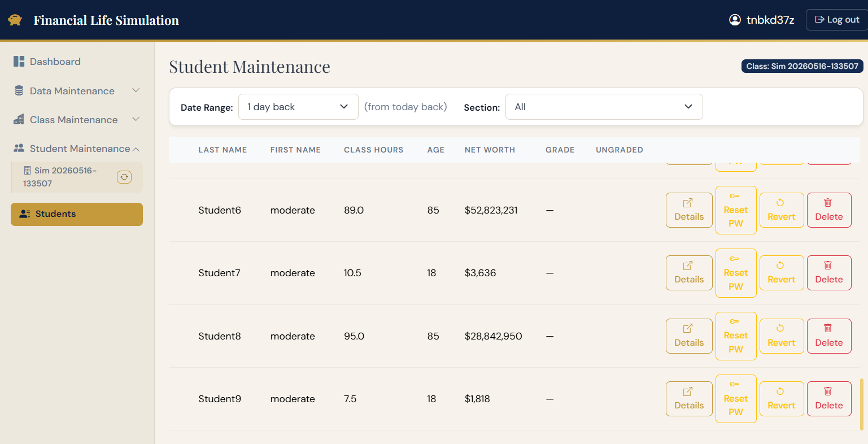Click class hours value 95.0
868x444 pixels.
point(354,336)
